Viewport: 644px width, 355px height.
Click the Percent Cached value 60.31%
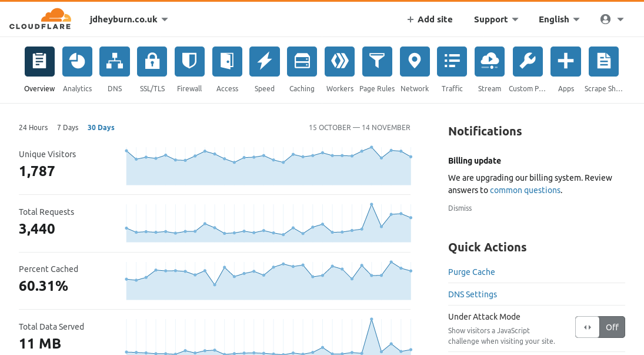[x=44, y=286]
